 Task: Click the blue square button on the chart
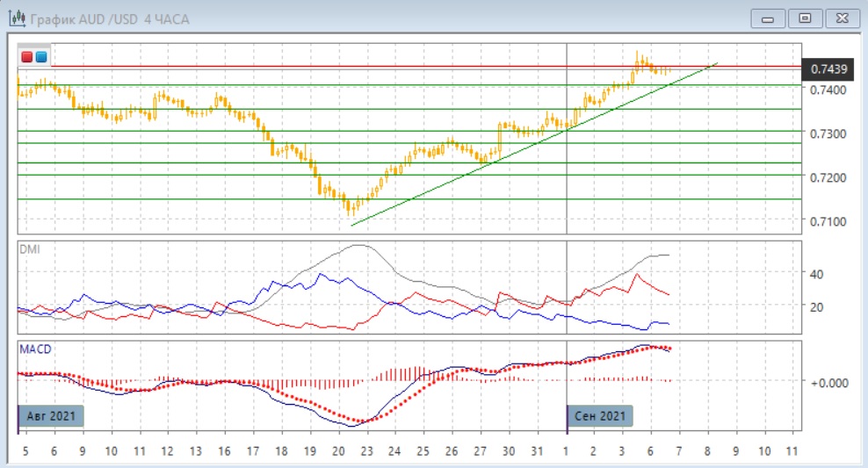pos(41,56)
